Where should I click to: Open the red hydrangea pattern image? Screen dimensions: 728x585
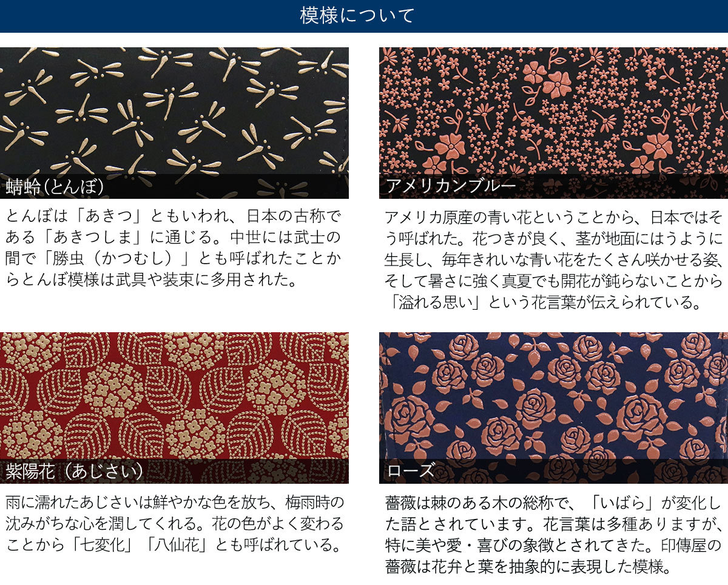tap(174, 407)
